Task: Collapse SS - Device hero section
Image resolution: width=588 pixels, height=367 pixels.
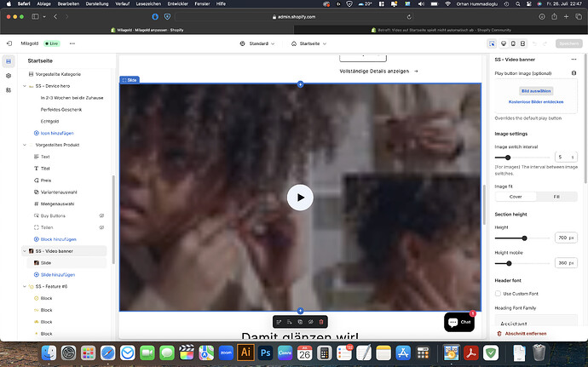Action: [25, 86]
